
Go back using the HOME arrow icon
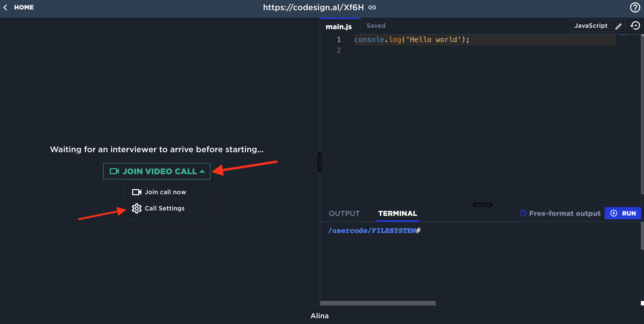(x=5, y=7)
